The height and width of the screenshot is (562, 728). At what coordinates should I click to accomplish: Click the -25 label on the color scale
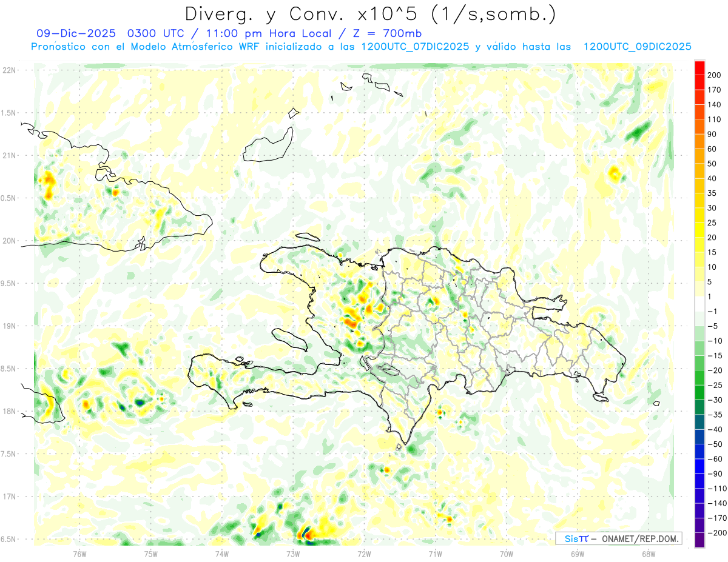click(715, 385)
